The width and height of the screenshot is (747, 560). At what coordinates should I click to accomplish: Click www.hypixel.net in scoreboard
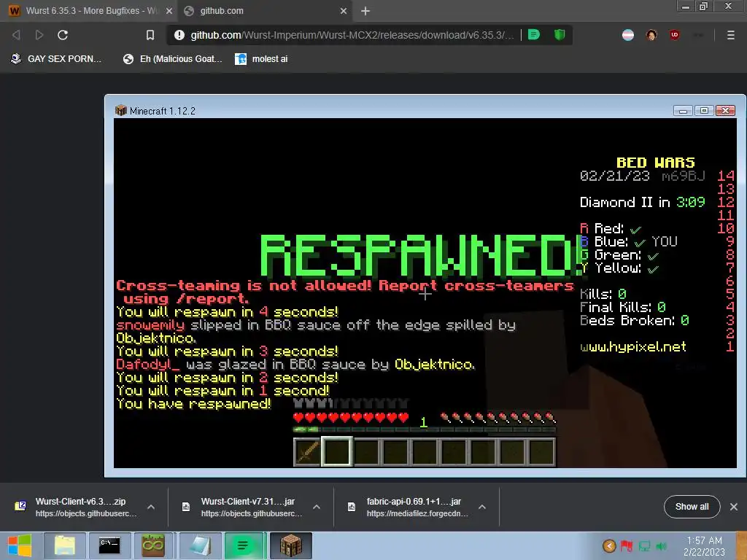(633, 346)
